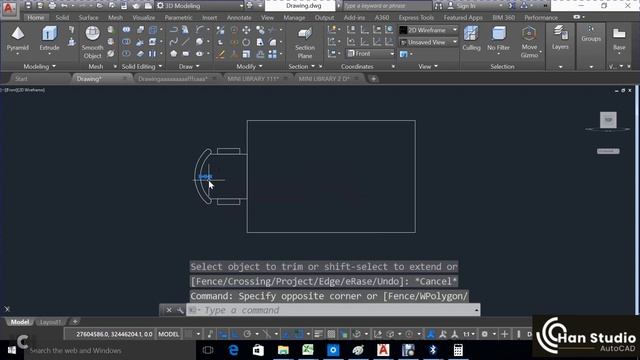Viewport: 640px width, 360px height.
Task: Switch to the Model layout tab
Action: (x=20, y=322)
